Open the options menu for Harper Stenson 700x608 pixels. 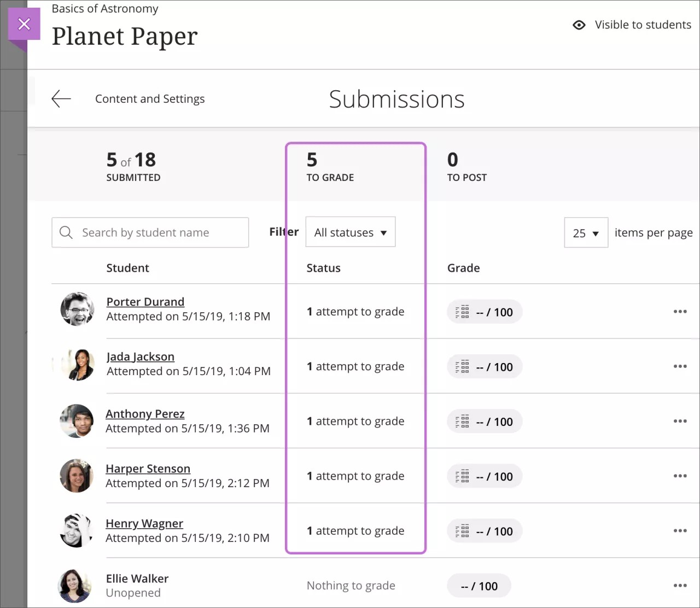click(680, 476)
